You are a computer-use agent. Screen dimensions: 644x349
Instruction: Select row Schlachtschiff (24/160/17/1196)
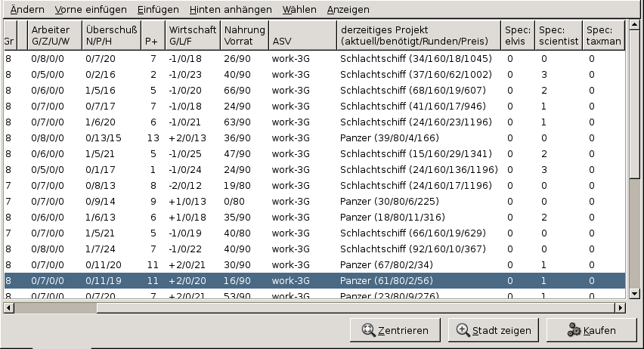tap(314, 186)
